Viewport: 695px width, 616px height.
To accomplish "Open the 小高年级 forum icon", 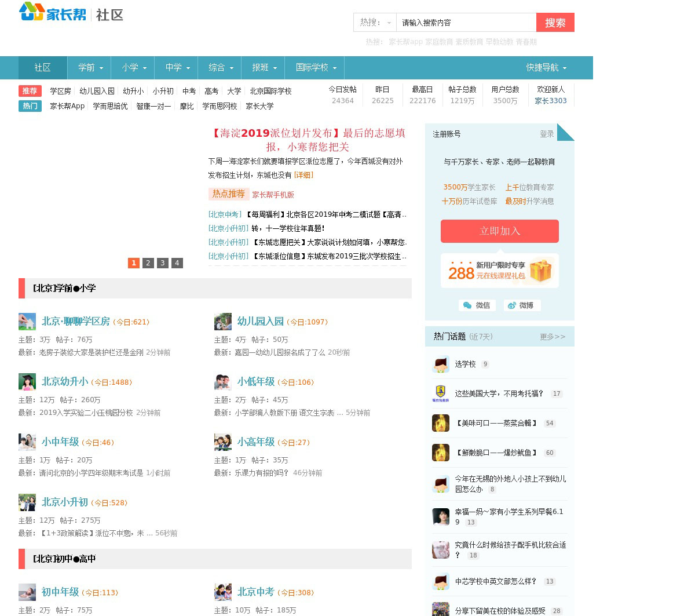I will tap(223, 442).
